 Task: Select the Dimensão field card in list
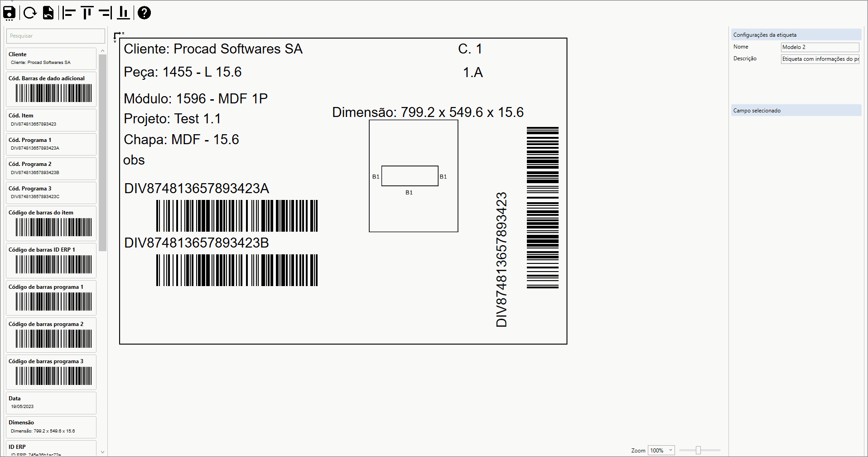click(x=51, y=427)
